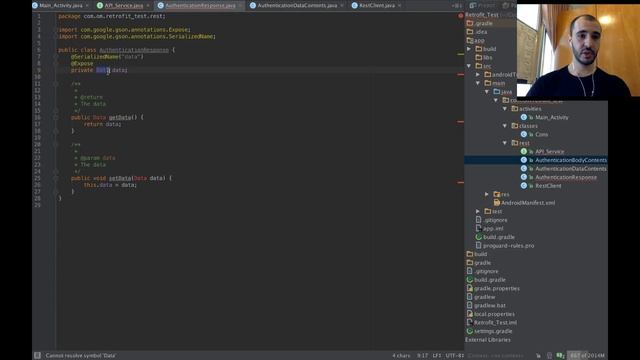
Task: Collapse the src folder
Action: pos(469,66)
